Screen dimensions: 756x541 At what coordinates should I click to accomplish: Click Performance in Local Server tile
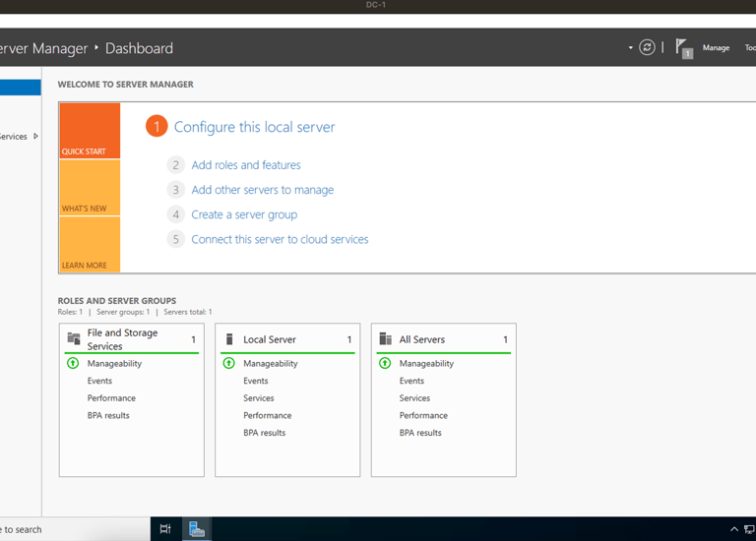pyautogui.click(x=268, y=415)
